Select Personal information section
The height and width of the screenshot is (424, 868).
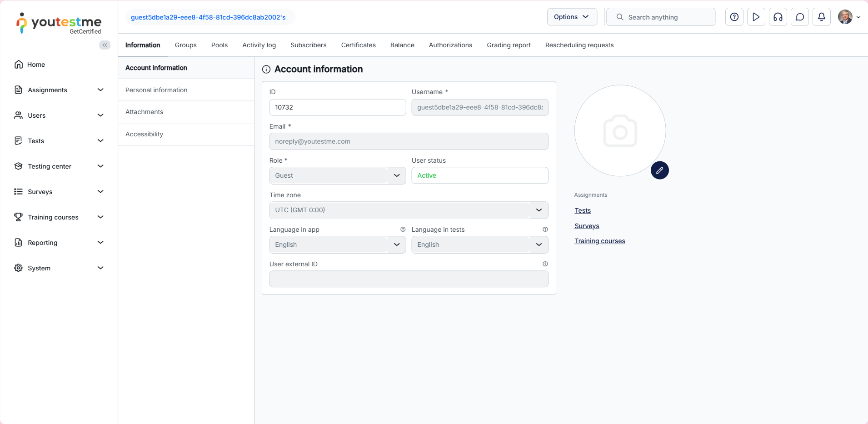click(x=156, y=90)
